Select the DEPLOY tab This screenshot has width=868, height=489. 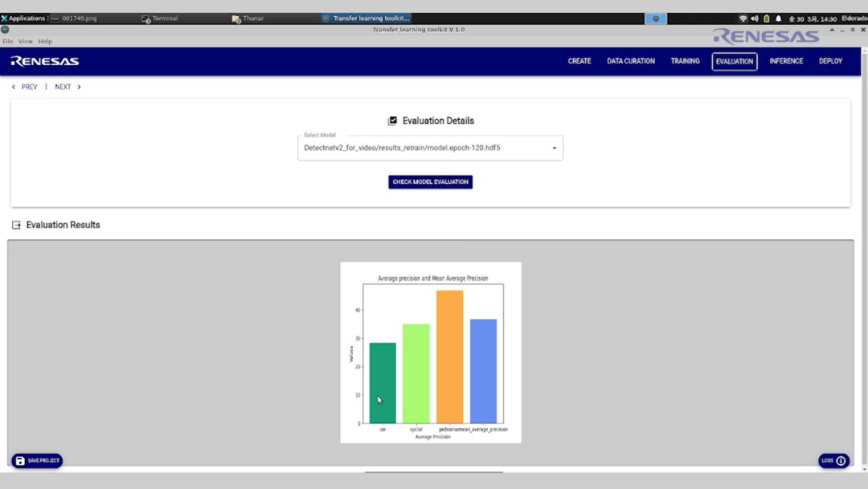click(x=830, y=61)
